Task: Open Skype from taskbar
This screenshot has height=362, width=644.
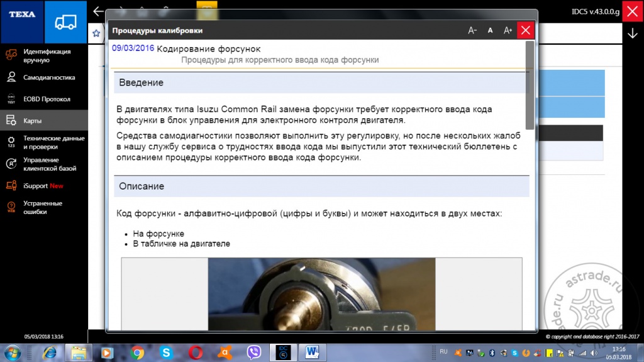Action: 166,353
